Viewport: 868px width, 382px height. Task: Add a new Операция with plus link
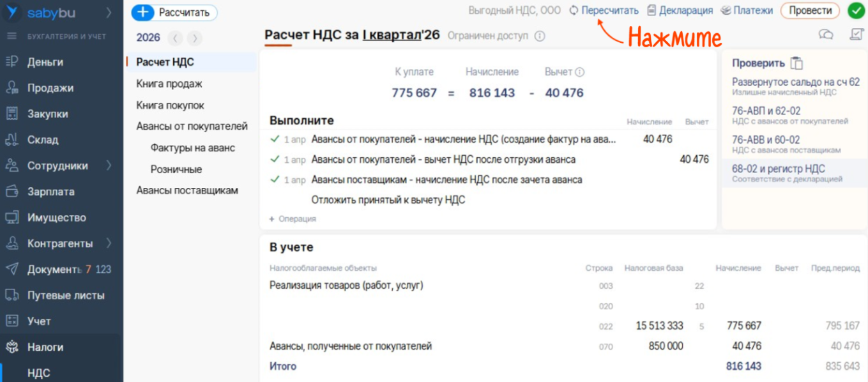293,218
